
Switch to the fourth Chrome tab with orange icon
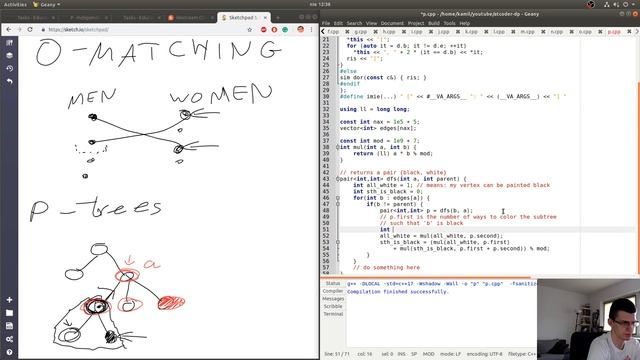coord(190,18)
